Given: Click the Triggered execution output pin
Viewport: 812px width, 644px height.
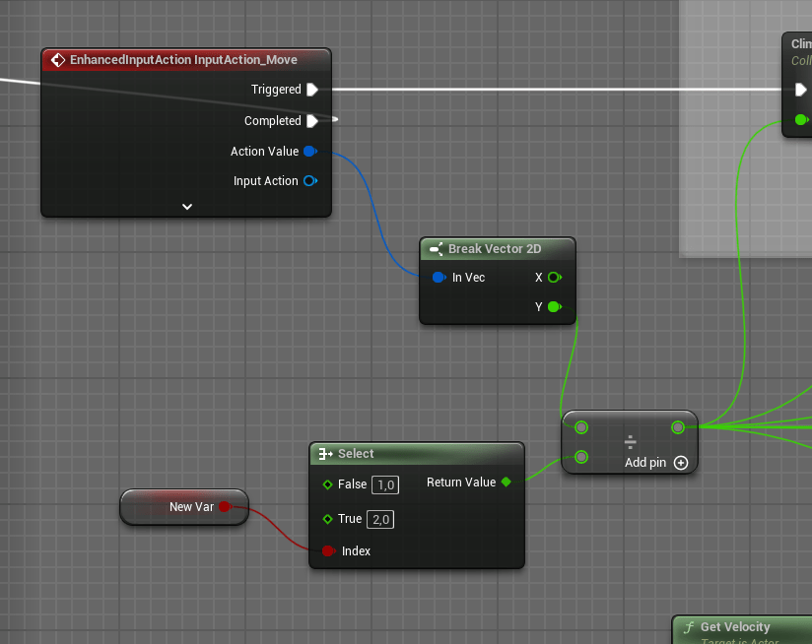Looking at the screenshot, I should 311,90.
